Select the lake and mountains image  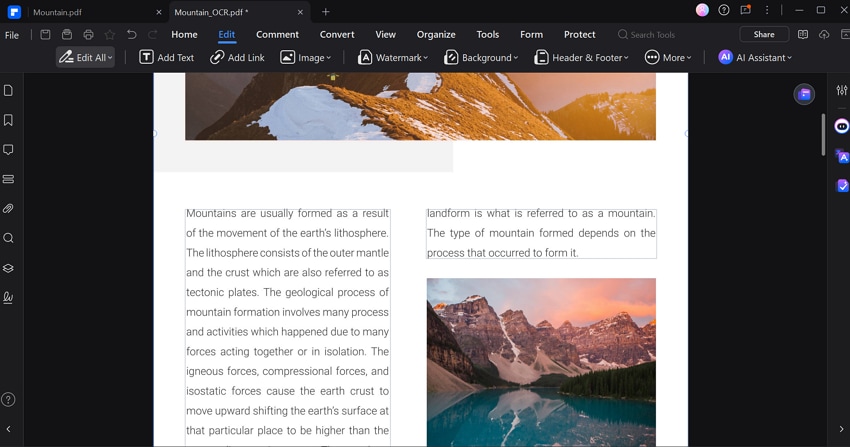pos(541,362)
